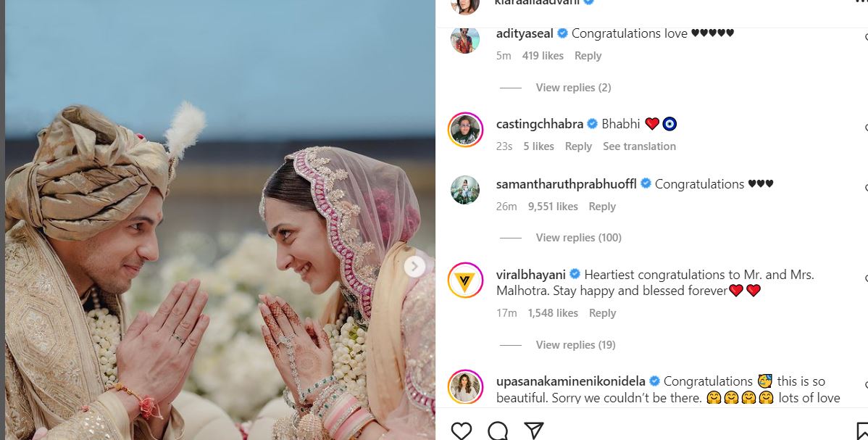Open kiaraaliaadvani's profile from the header

pos(540,2)
